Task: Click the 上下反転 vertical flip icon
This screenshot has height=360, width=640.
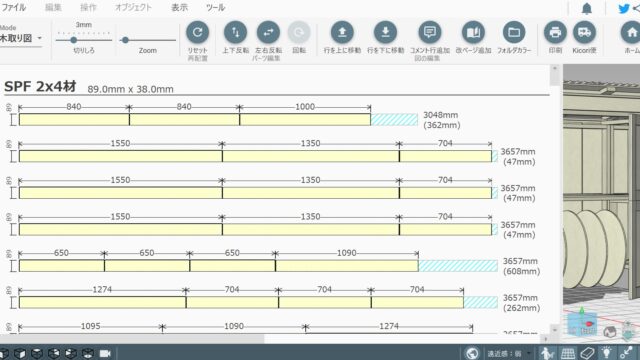Action: (236, 32)
